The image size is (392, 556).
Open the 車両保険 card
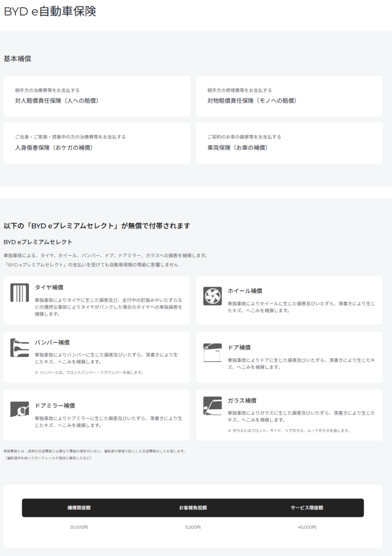click(289, 143)
